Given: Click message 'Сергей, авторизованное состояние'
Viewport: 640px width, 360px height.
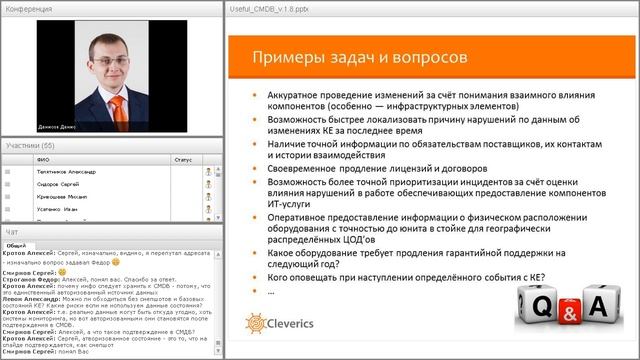Looking at the screenshot, I should pos(105,342).
